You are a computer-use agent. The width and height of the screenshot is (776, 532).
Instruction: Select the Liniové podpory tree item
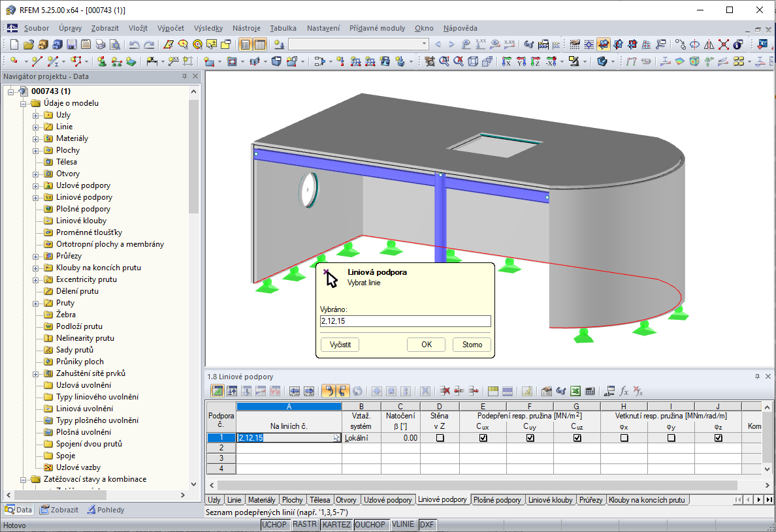(x=84, y=196)
